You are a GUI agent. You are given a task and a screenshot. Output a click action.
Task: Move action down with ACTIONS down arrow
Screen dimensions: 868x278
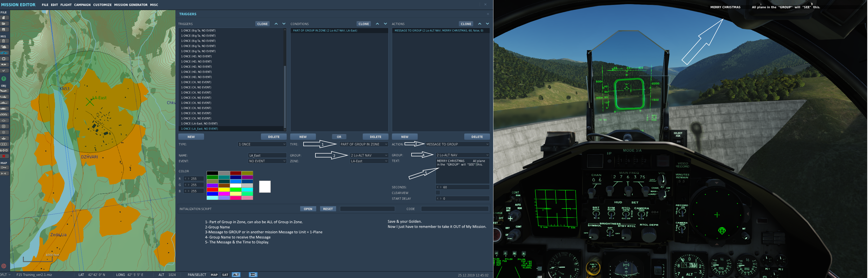point(487,24)
